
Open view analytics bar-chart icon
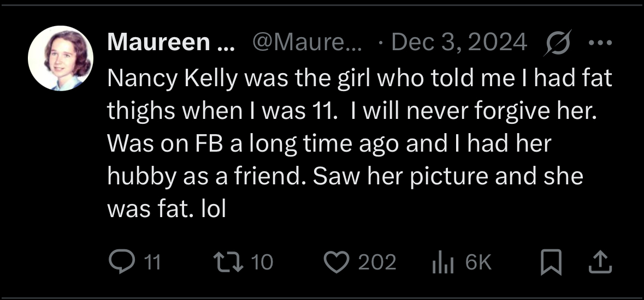click(443, 262)
